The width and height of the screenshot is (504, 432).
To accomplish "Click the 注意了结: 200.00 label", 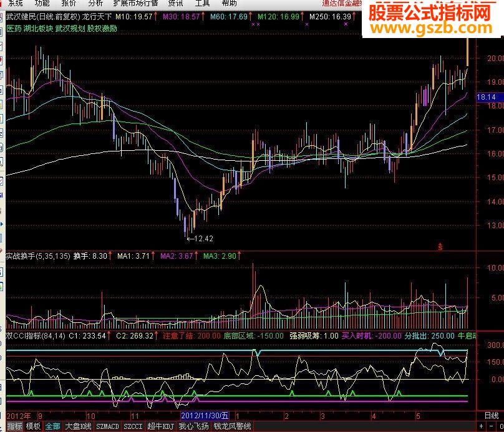I will 192,335.
